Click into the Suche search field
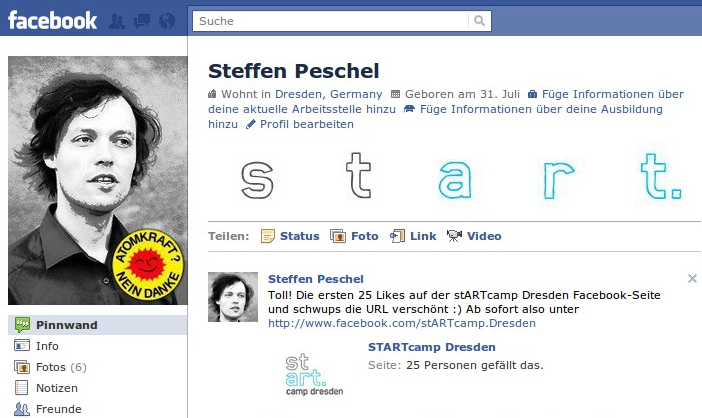The width and height of the screenshot is (702, 418). (330, 21)
